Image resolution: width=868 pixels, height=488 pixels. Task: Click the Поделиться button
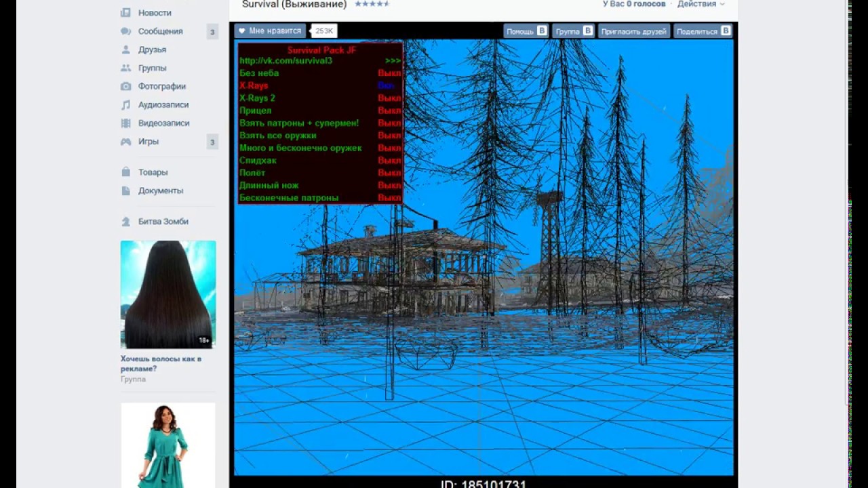tap(703, 31)
